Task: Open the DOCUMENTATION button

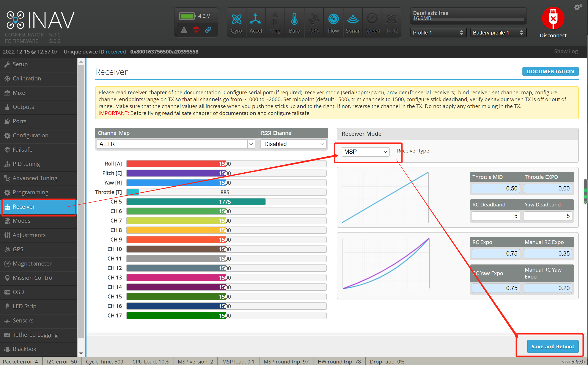Action: pyautogui.click(x=550, y=71)
